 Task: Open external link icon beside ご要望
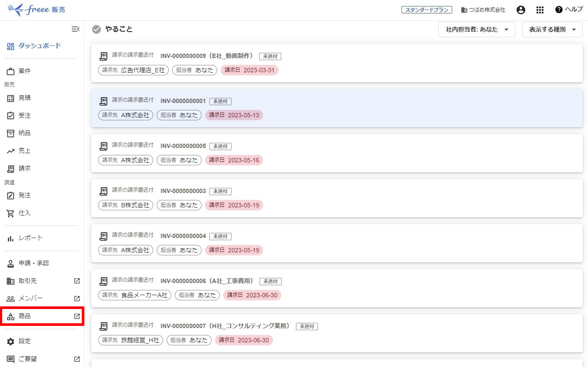click(x=77, y=359)
